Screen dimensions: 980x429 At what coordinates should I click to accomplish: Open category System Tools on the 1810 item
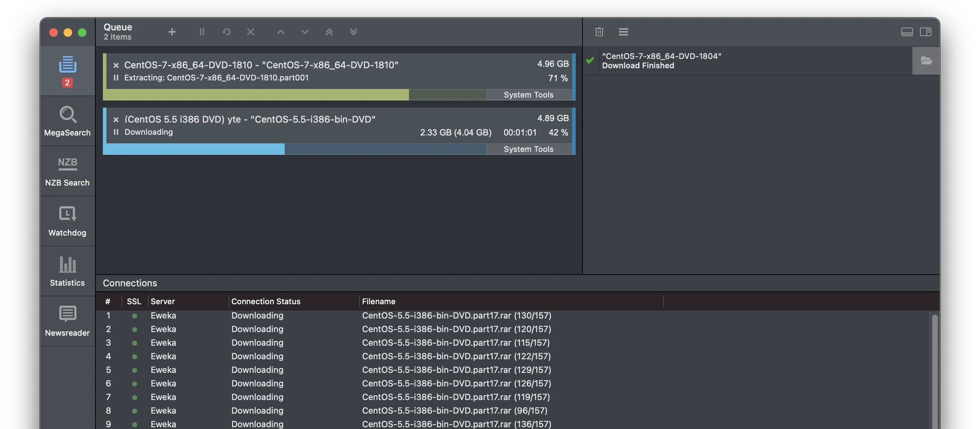point(529,95)
